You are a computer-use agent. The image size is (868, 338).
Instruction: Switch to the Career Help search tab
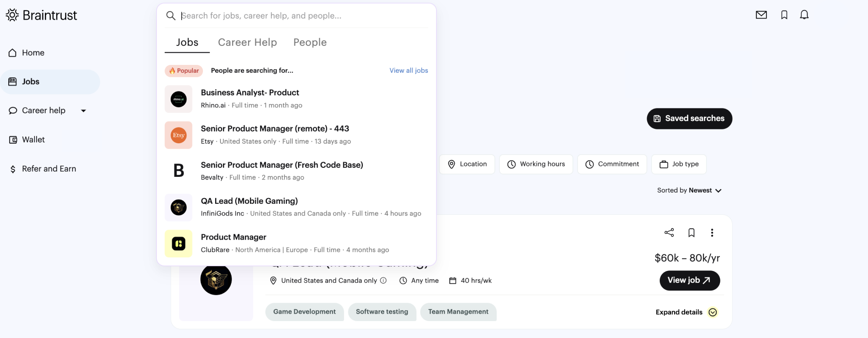[x=247, y=42]
